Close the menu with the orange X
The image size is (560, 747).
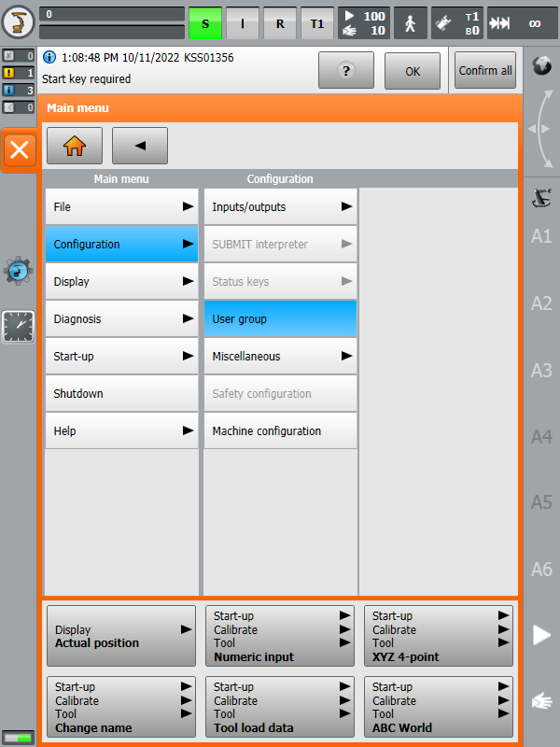(20, 150)
